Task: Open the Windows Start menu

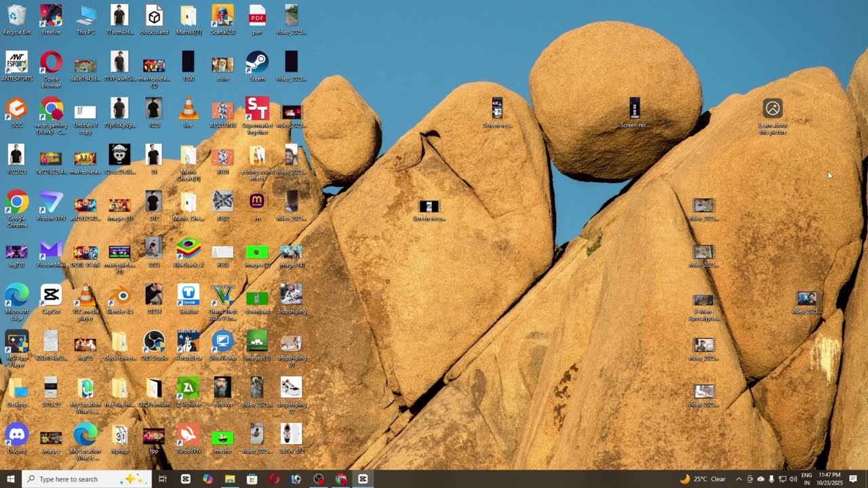Action: tap(11, 479)
